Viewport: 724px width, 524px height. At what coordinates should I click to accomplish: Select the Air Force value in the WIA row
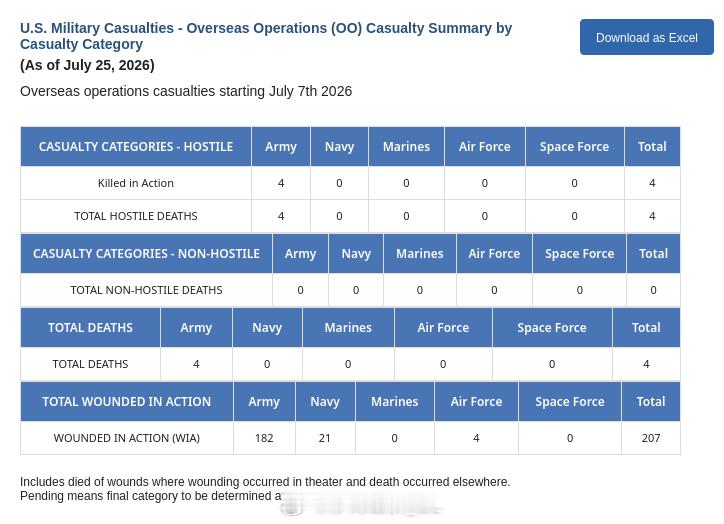(x=476, y=438)
